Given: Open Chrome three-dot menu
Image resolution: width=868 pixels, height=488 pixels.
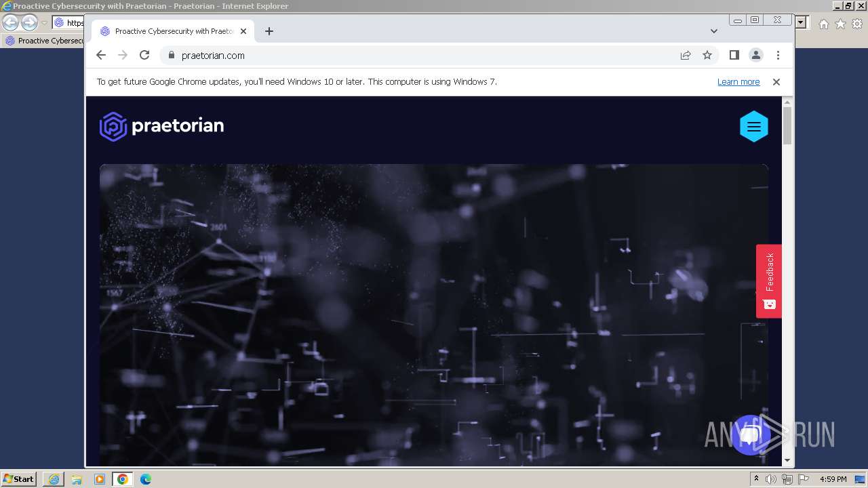Looking at the screenshot, I should pyautogui.click(x=778, y=55).
